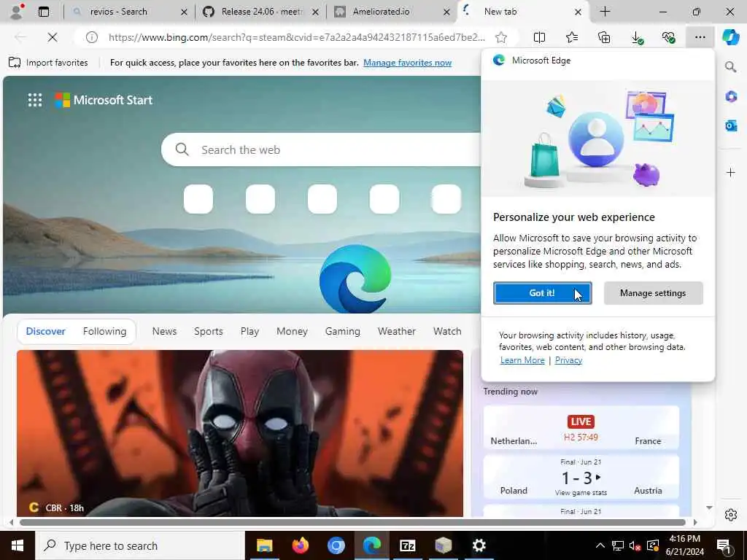
Task: Open a new tab with plus button
Action: coord(605,12)
